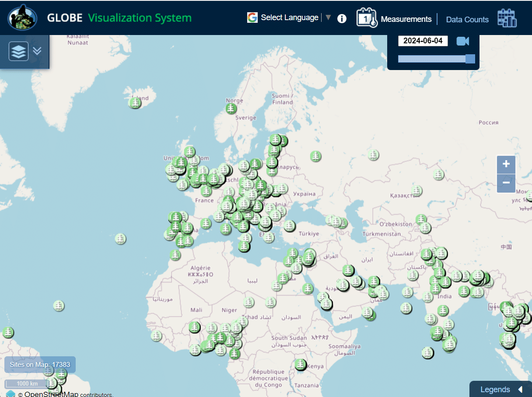
Task: Click the Measurements calendar thermometer icon
Action: pos(367,18)
